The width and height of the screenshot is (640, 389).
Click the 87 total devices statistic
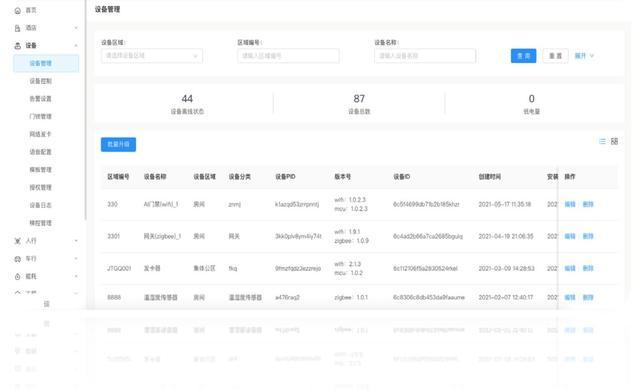[359, 104]
